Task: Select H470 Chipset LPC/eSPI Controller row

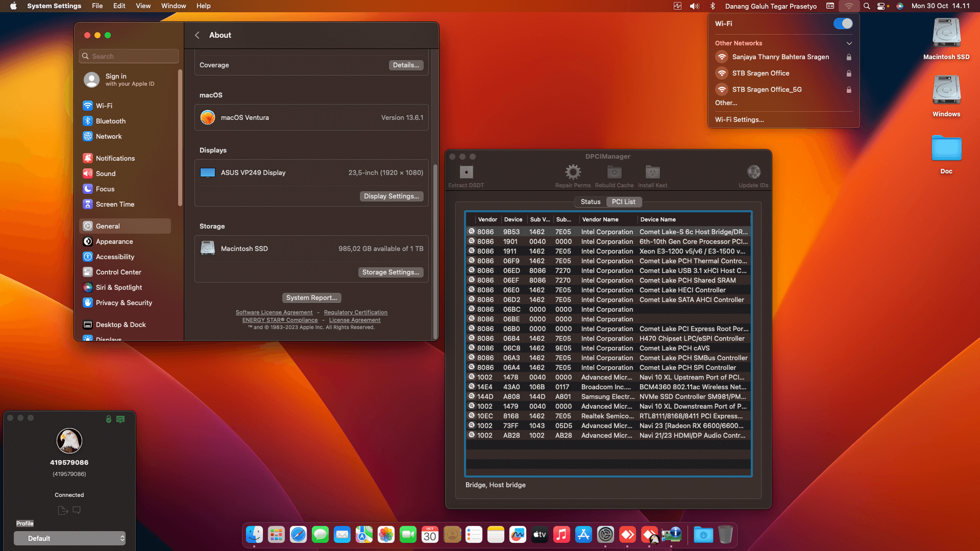Action: click(608, 338)
